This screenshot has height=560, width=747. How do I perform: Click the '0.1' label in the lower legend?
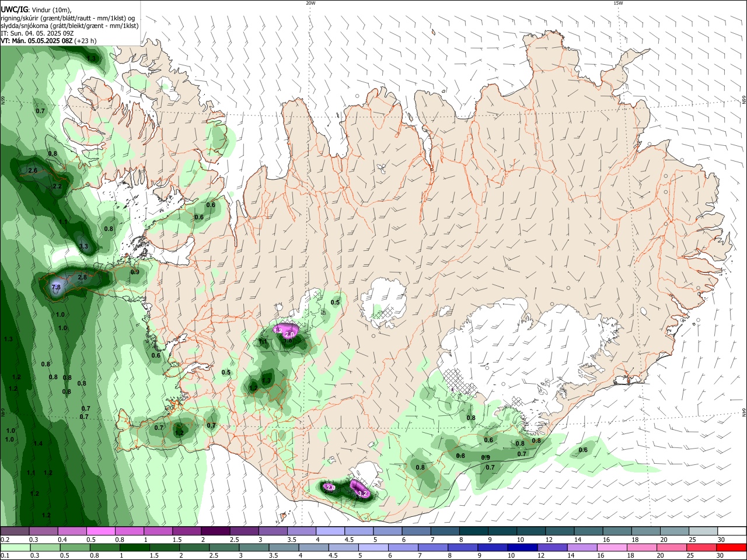pyautogui.click(x=5, y=556)
